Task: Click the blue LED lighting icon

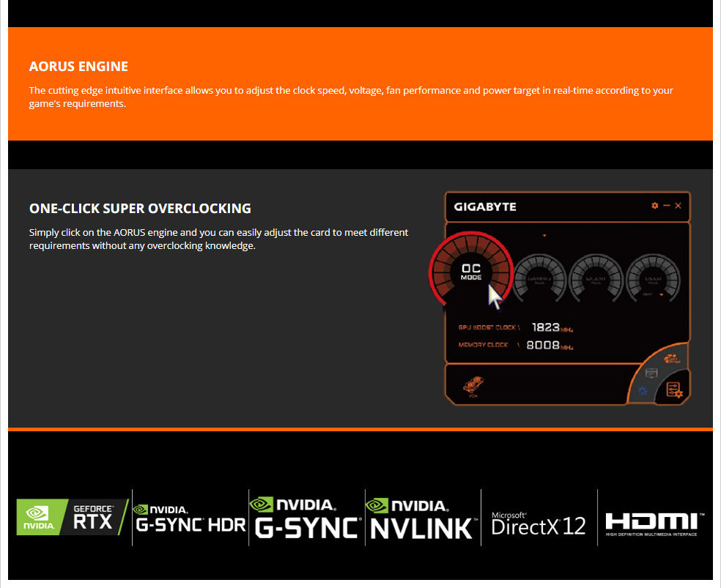Action: click(x=642, y=391)
